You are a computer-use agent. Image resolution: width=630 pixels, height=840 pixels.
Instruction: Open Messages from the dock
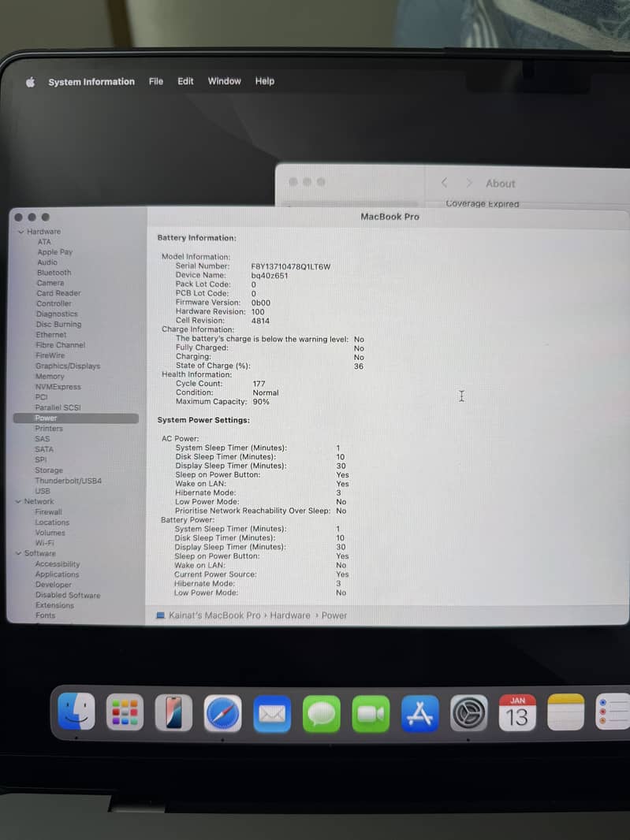[x=322, y=714]
